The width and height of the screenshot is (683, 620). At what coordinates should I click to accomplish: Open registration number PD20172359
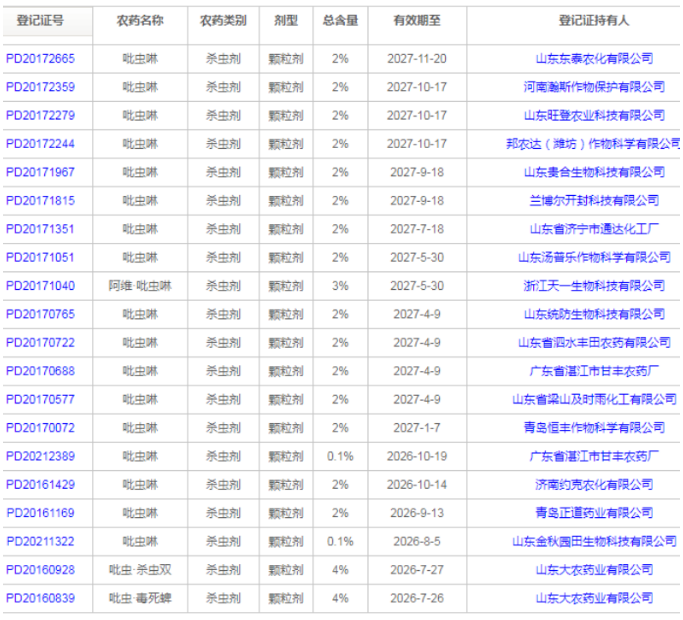point(41,87)
